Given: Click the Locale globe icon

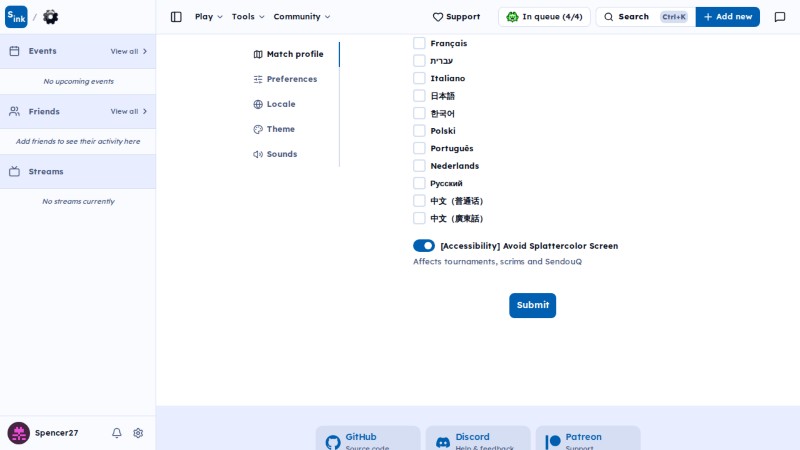Looking at the screenshot, I should [x=258, y=104].
